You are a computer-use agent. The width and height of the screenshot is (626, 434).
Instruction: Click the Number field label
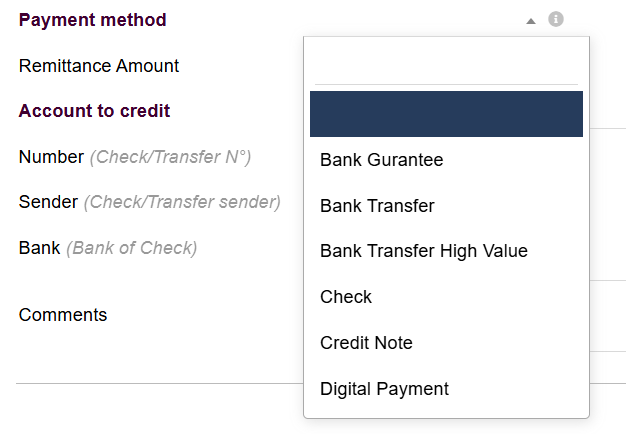click(x=51, y=157)
